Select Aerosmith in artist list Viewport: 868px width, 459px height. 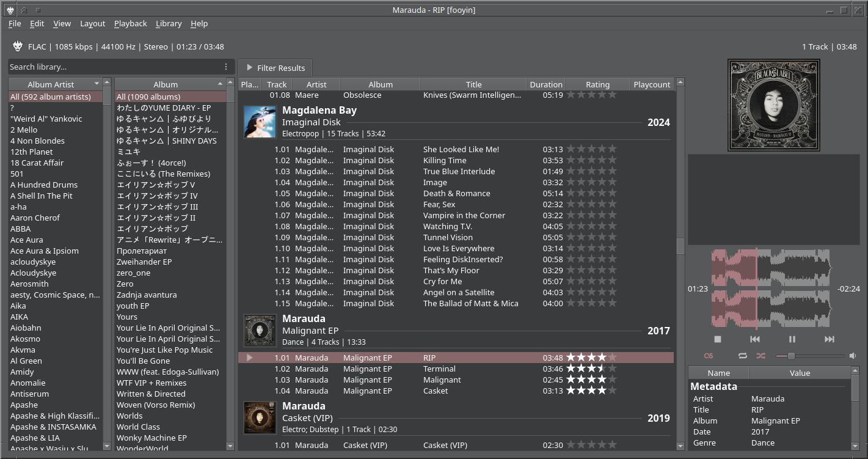point(56,284)
